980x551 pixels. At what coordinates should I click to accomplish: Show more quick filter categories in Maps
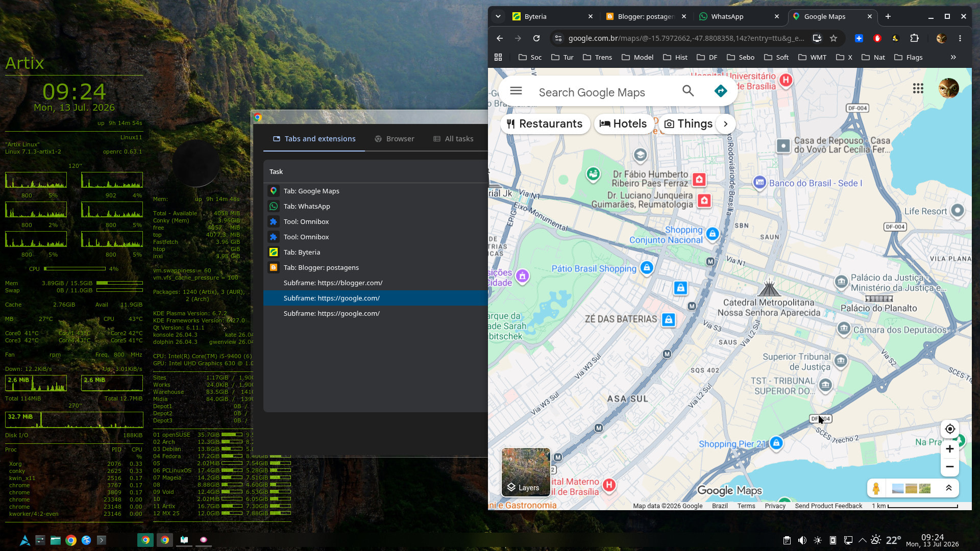point(725,124)
